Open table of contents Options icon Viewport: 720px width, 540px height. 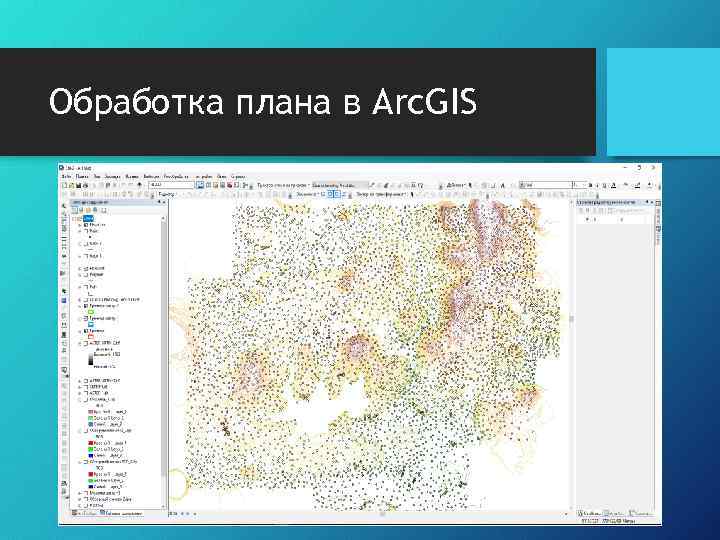(x=104, y=210)
